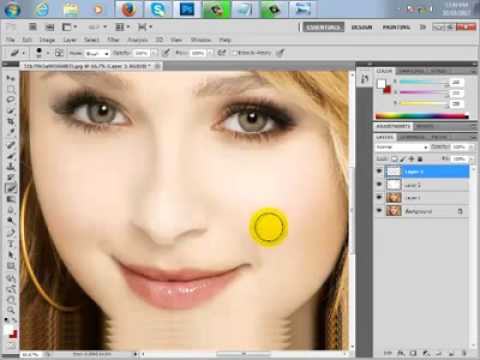
Task: Open the Windows Start menu
Action: [12, 9]
